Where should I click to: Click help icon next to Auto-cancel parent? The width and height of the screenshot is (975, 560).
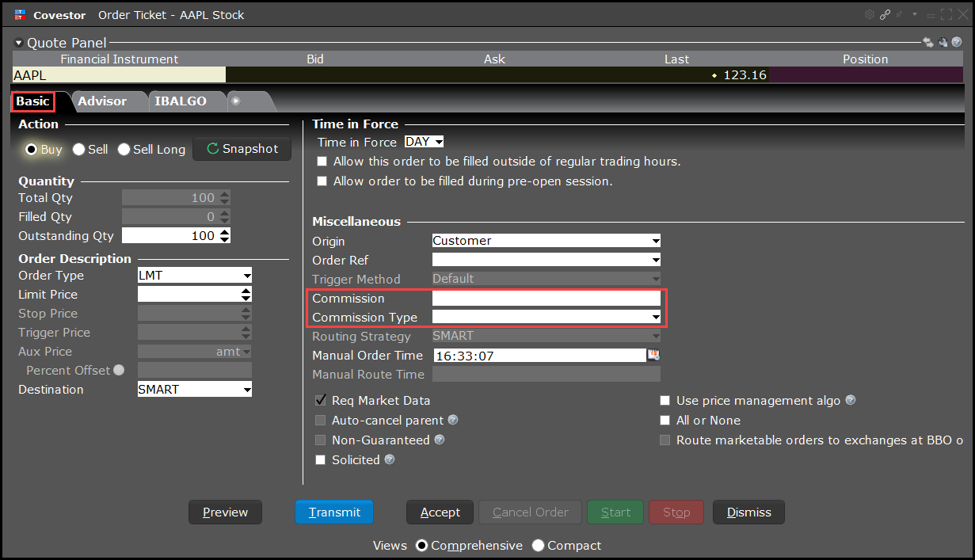453,420
